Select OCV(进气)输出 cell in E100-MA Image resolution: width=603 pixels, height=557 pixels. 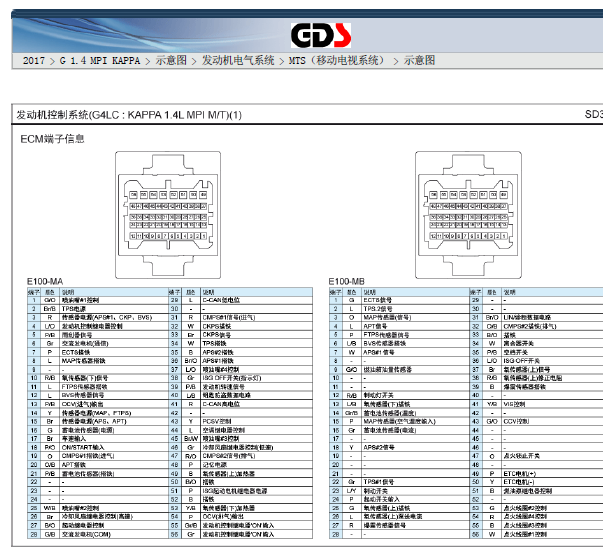pyautogui.click(x=114, y=404)
